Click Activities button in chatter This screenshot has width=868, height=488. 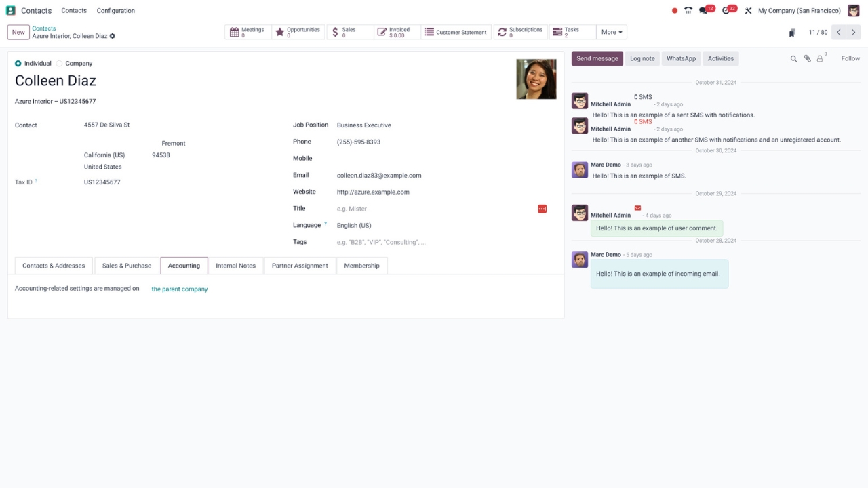point(721,59)
